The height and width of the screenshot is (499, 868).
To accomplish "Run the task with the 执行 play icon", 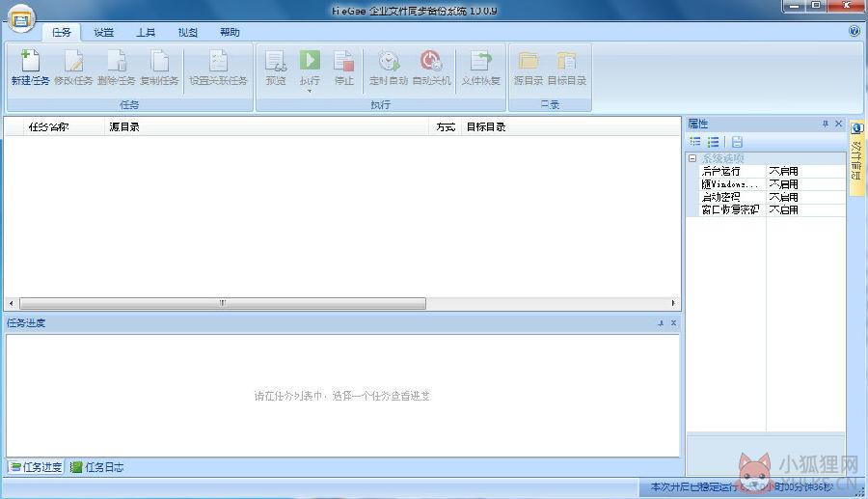I will point(310,60).
